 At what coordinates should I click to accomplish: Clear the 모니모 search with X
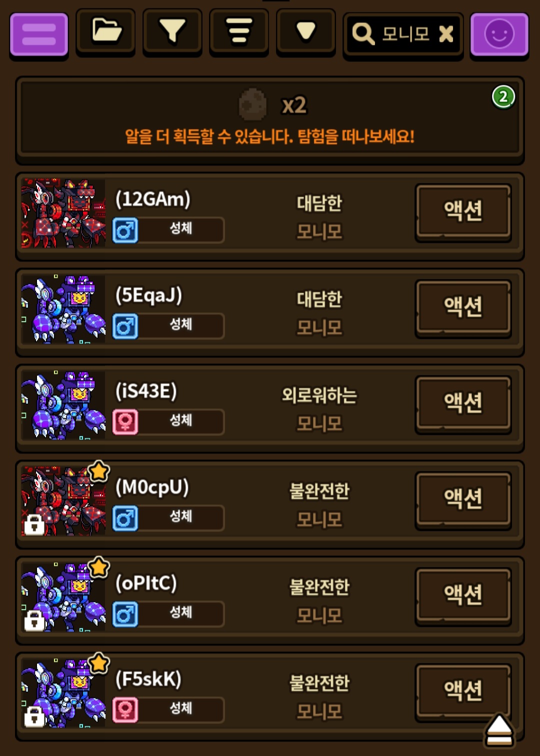pyautogui.click(x=446, y=34)
